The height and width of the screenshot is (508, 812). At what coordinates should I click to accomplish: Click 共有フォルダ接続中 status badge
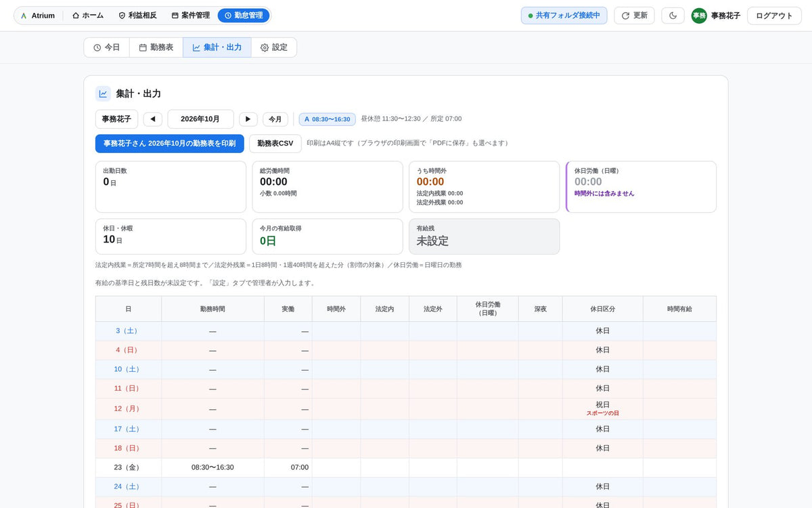point(564,16)
